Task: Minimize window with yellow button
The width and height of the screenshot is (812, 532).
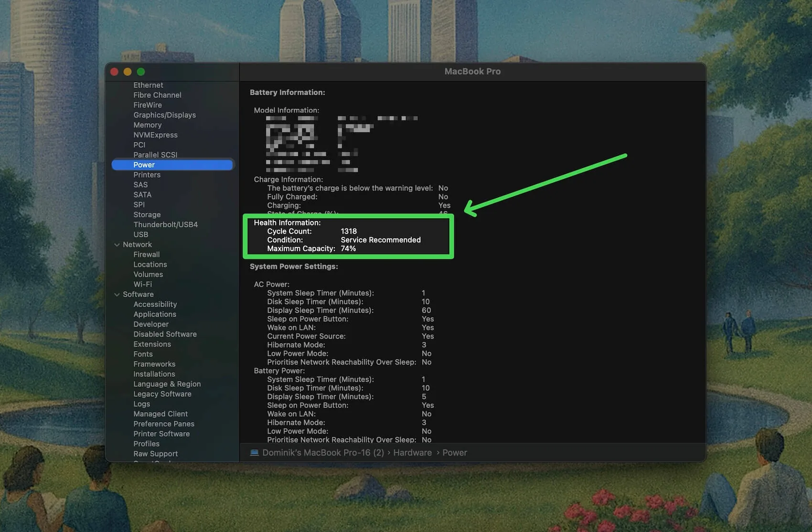Action: (128, 72)
